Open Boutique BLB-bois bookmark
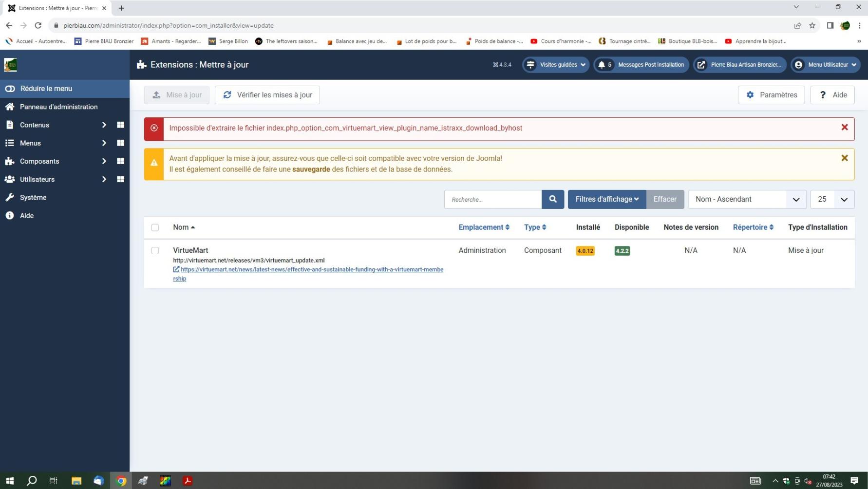This screenshot has width=868, height=489. click(687, 41)
